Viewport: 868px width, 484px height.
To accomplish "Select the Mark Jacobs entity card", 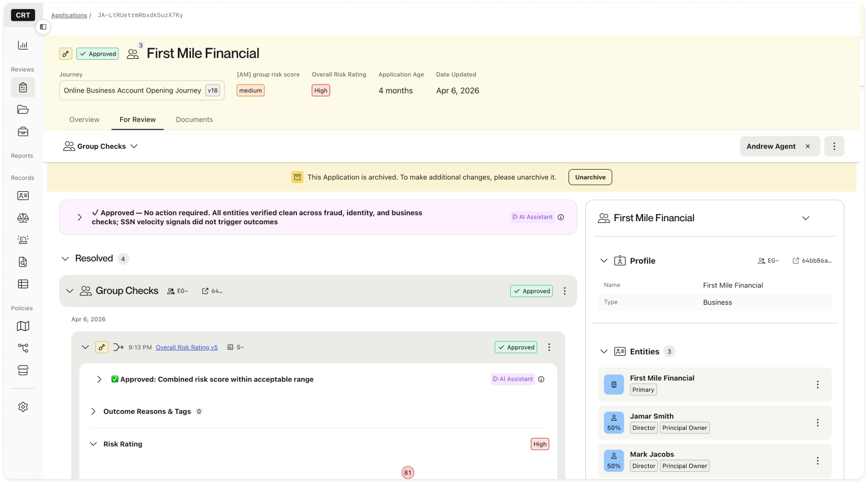I will coord(714,461).
